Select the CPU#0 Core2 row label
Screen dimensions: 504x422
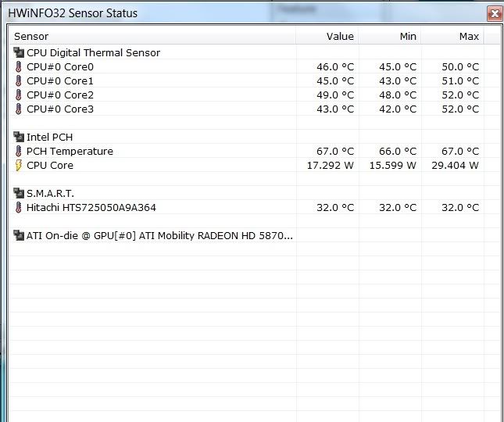pos(60,95)
